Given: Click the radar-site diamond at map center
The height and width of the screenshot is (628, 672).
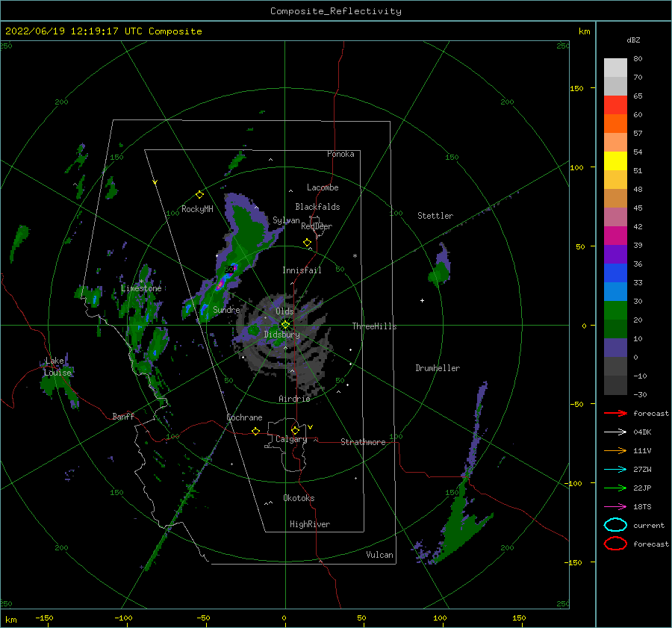Looking at the screenshot, I should click(285, 325).
